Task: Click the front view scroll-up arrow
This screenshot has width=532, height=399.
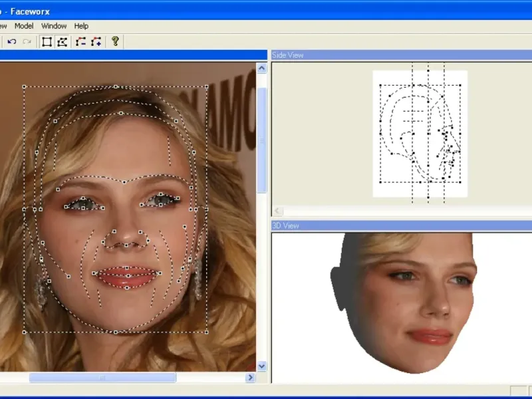Action: point(261,68)
